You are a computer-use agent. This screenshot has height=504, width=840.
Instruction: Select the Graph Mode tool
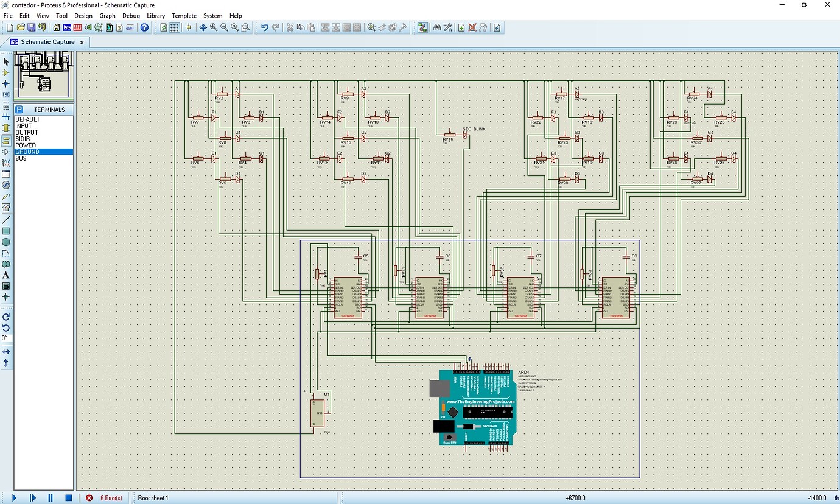(5, 163)
